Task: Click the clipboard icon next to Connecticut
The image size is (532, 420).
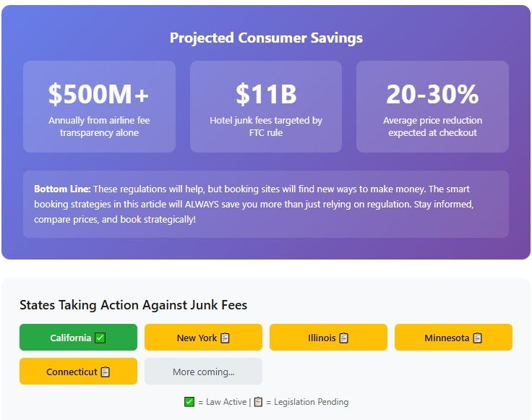Action: coord(106,372)
